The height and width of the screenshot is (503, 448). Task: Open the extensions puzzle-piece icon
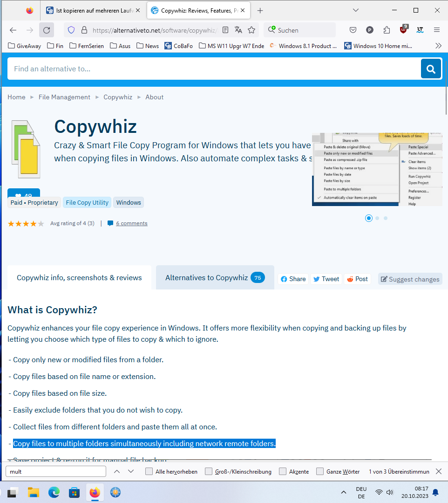(x=387, y=30)
